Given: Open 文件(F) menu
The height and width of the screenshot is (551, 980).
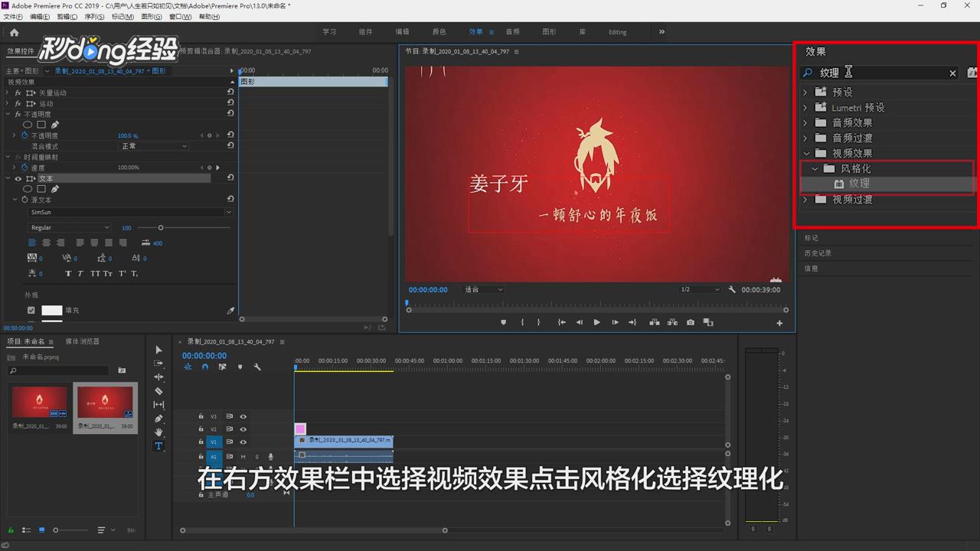Looking at the screenshot, I should (x=13, y=16).
